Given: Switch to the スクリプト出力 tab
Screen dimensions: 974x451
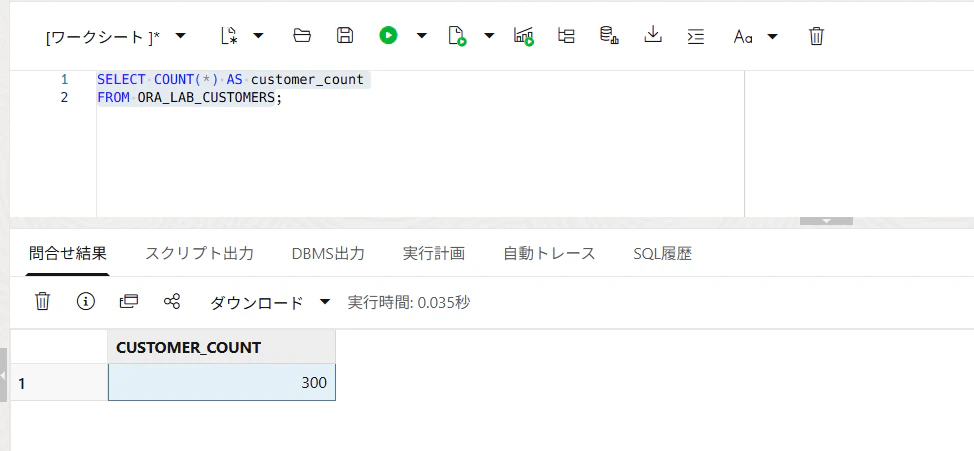Looking at the screenshot, I should point(199,253).
